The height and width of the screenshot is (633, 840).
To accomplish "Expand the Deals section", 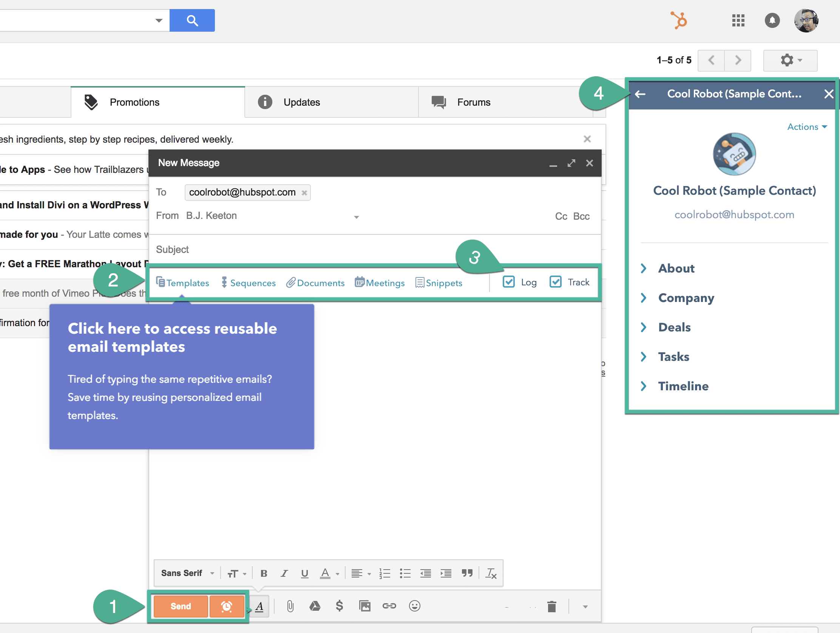I will point(666,327).
